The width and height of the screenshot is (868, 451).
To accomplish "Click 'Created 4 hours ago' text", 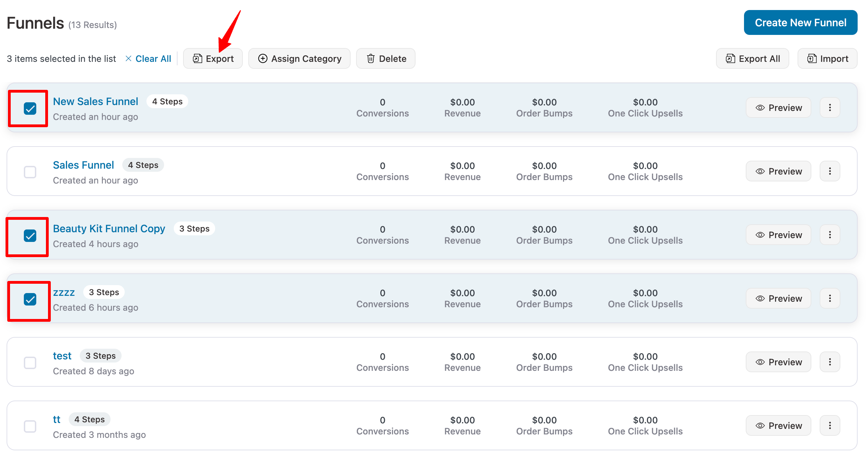I will click(96, 244).
